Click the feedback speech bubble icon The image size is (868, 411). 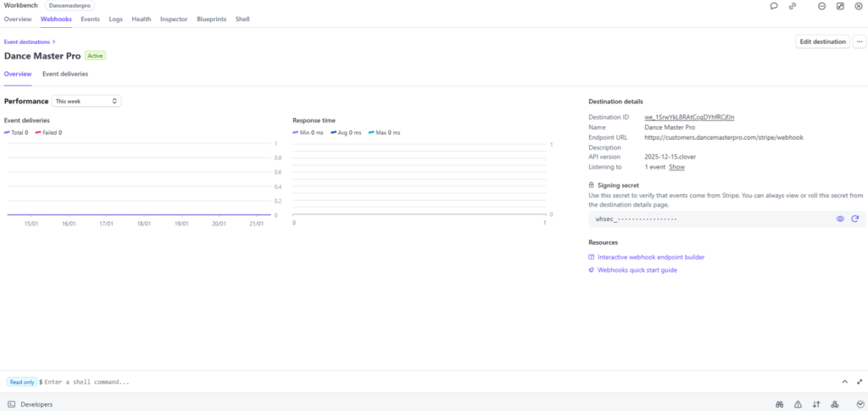click(x=774, y=6)
